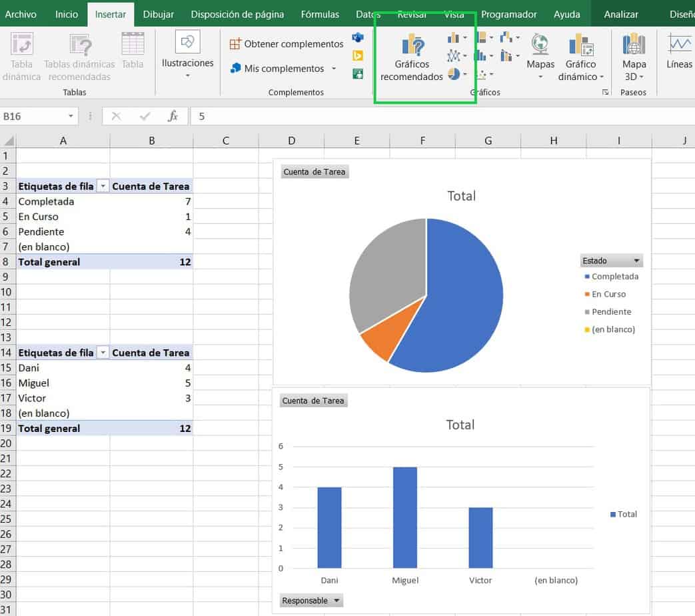Open the Ilustraciones menu
Viewport: 695px width, 616px height.
(x=187, y=54)
